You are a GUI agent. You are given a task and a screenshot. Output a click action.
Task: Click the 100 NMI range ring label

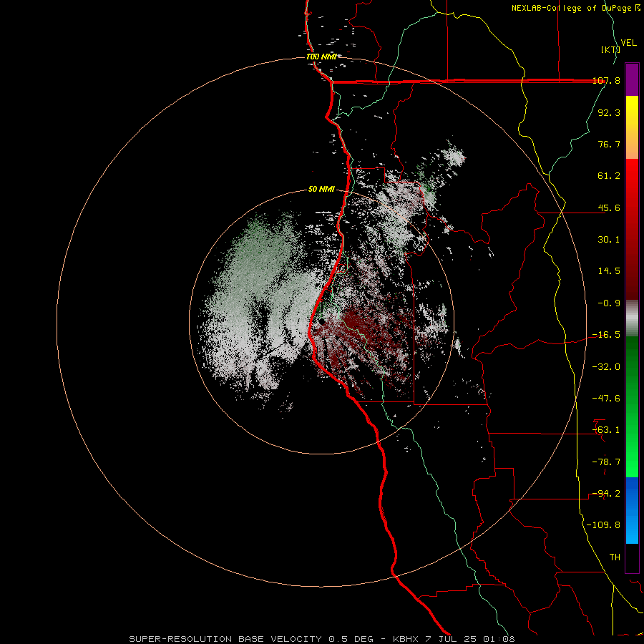[321, 57]
